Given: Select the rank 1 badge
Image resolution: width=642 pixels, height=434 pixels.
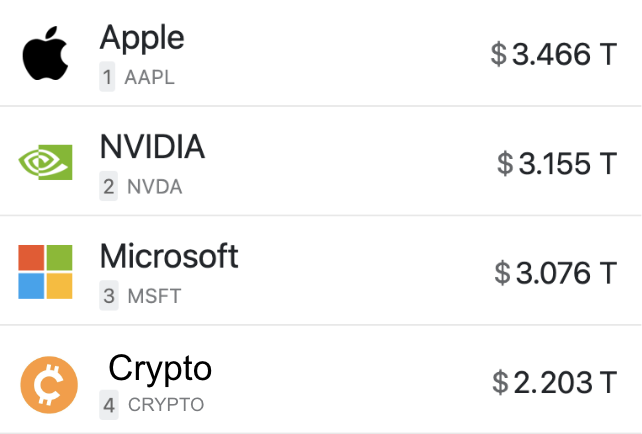Looking at the screenshot, I should (107, 77).
